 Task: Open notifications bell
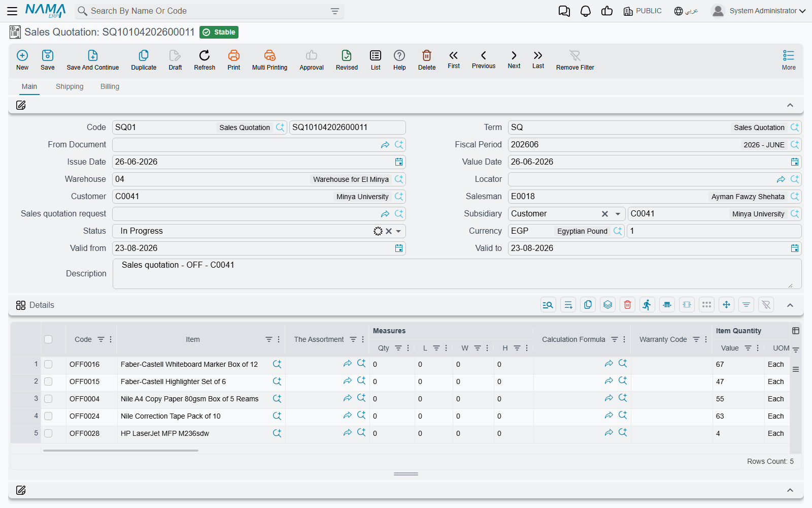586,11
